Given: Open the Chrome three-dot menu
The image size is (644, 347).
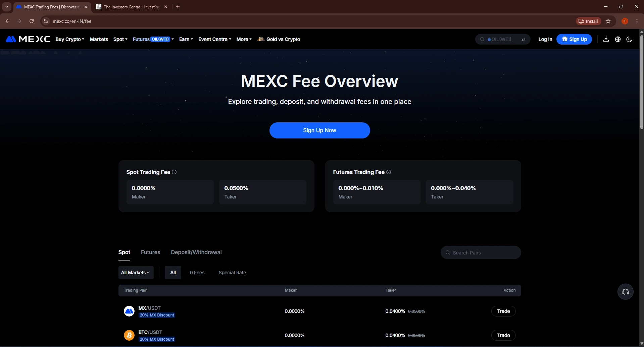Looking at the screenshot, I should (637, 21).
